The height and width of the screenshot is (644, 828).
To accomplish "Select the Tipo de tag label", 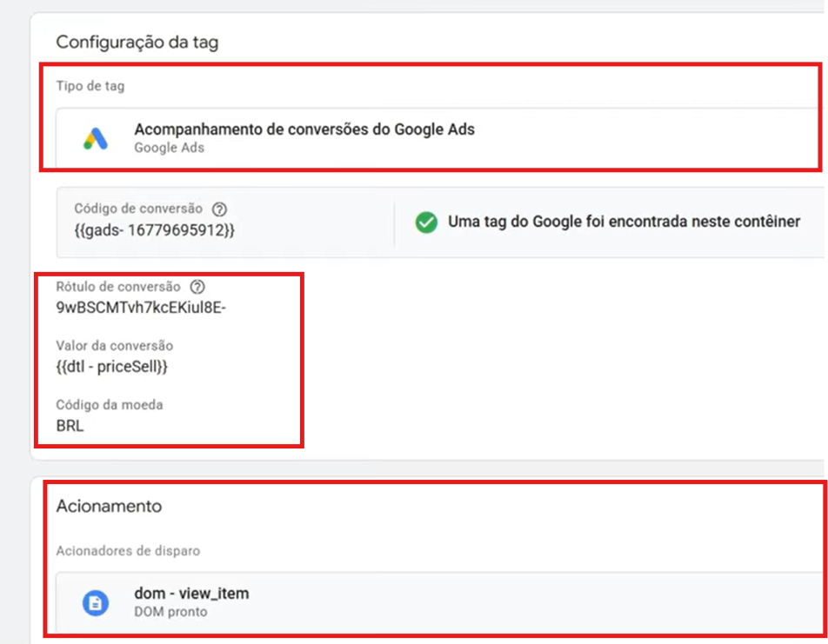I will coord(90,86).
